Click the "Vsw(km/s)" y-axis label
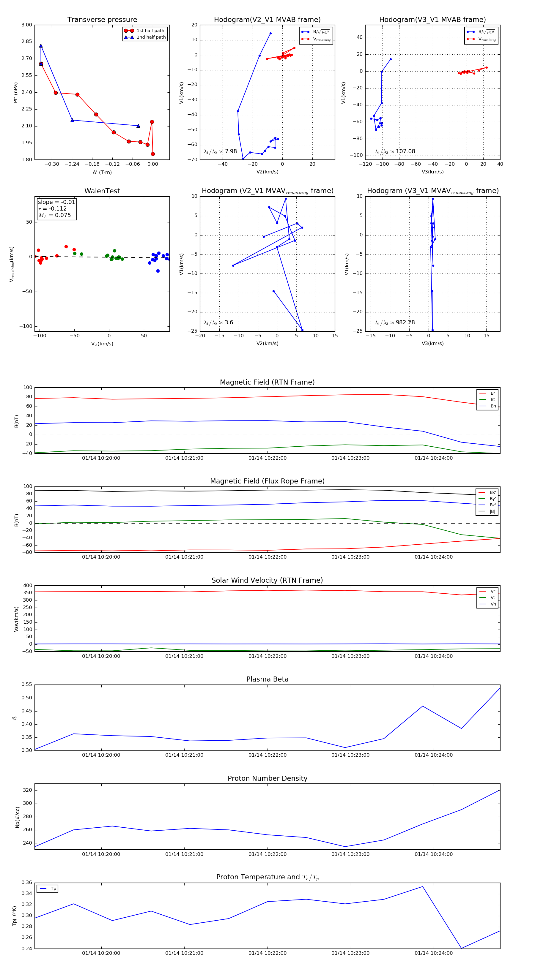535x980 pixels. [16, 619]
